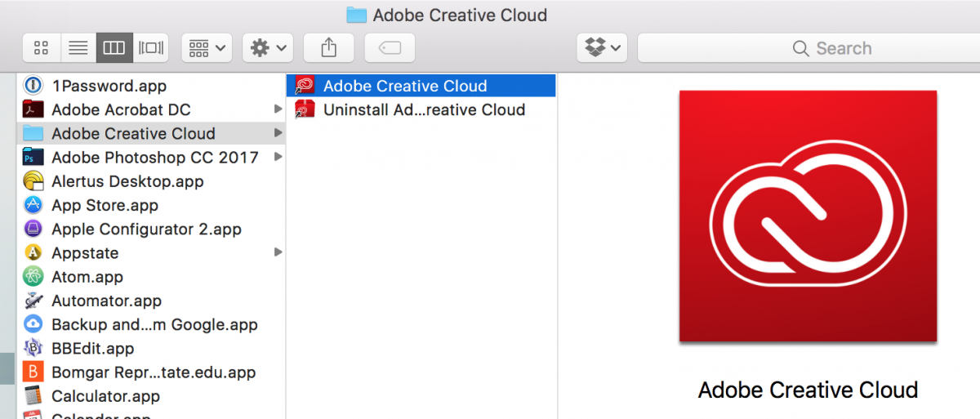Switch to list view in Finder toolbar

[x=78, y=48]
